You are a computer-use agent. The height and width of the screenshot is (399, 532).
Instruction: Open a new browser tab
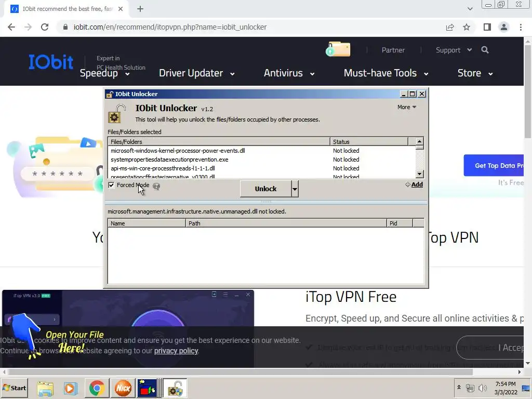pyautogui.click(x=140, y=9)
